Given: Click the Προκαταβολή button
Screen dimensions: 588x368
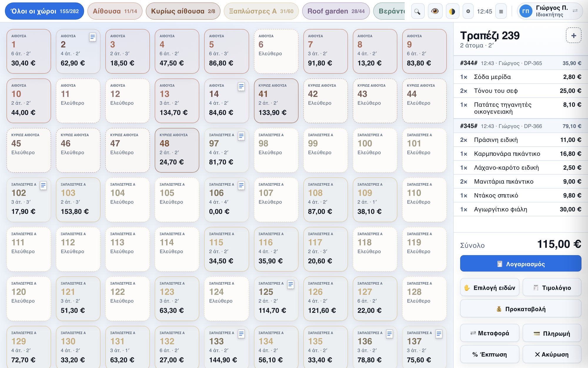Looking at the screenshot, I should click(x=521, y=309).
